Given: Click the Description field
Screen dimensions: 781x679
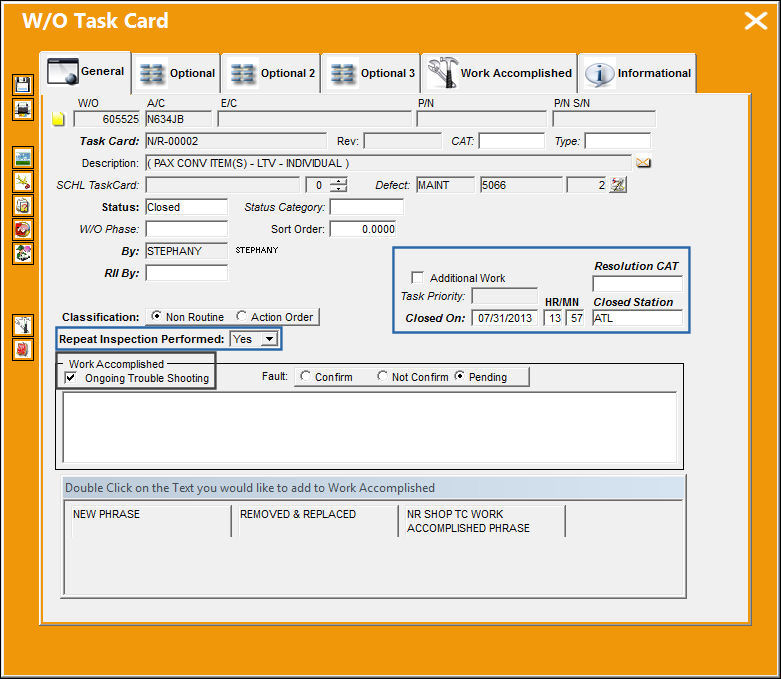Looking at the screenshot, I should (x=389, y=163).
